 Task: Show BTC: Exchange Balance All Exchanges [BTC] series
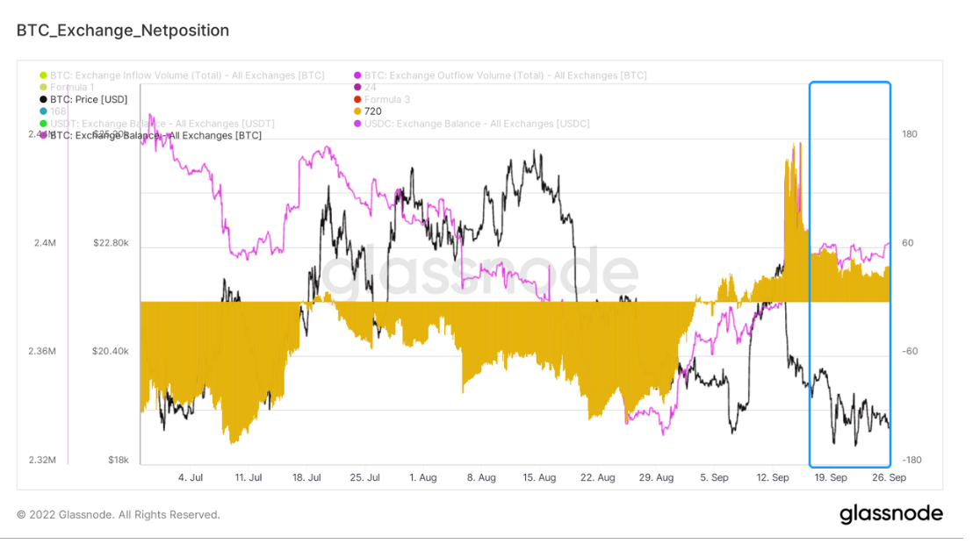155,135
